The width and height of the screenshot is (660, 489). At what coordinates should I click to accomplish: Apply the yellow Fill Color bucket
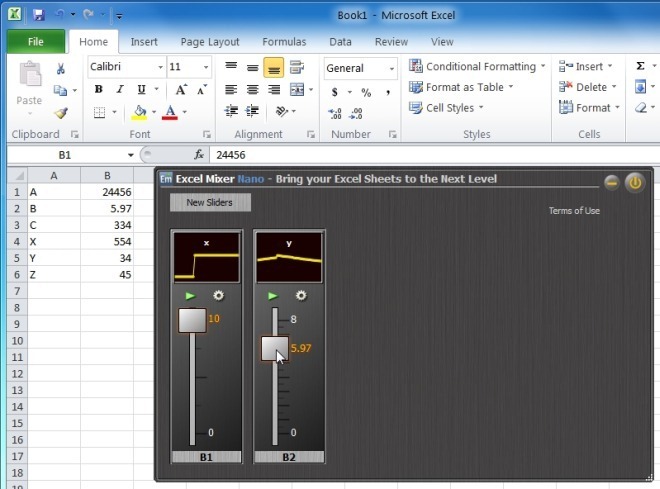click(139, 112)
